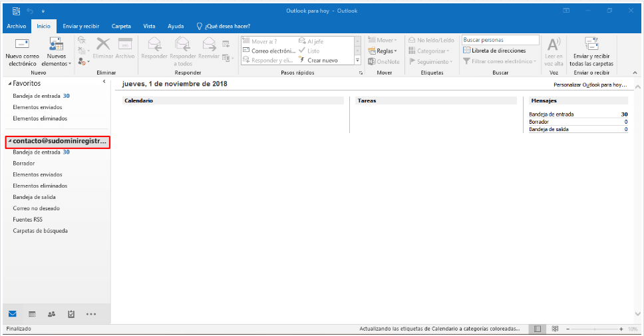Screen dimensions: 644x336
Task: Click Personalizar Outlook para hoy link
Action: coord(590,84)
